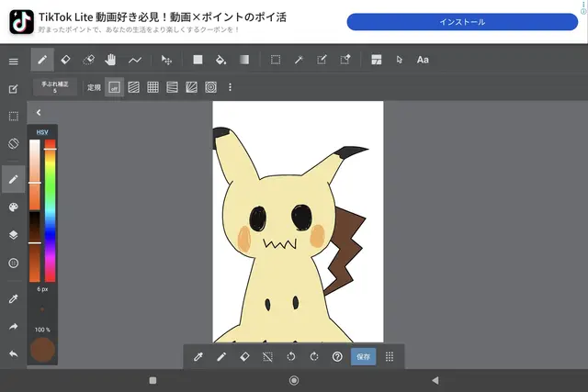This screenshot has width=588, height=392.
Task: Open the ad info icon
Action: [x=583, y=11]
